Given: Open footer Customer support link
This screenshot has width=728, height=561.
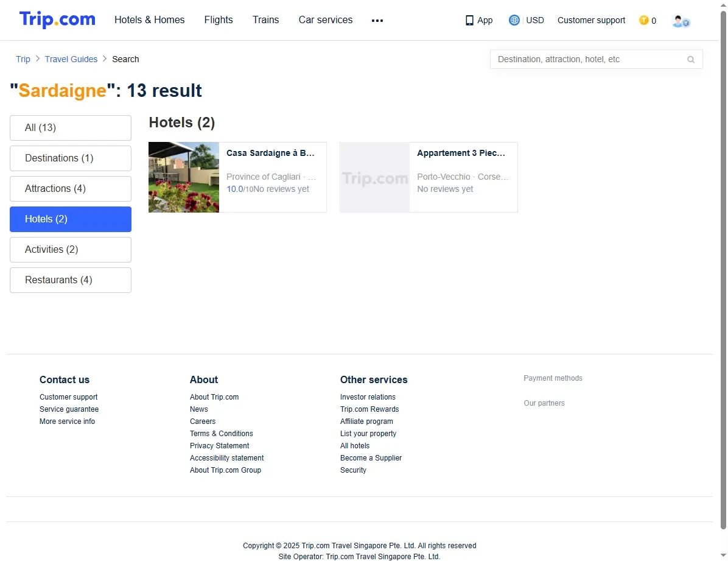Looking at the screenshot, I should pos(68,397).
